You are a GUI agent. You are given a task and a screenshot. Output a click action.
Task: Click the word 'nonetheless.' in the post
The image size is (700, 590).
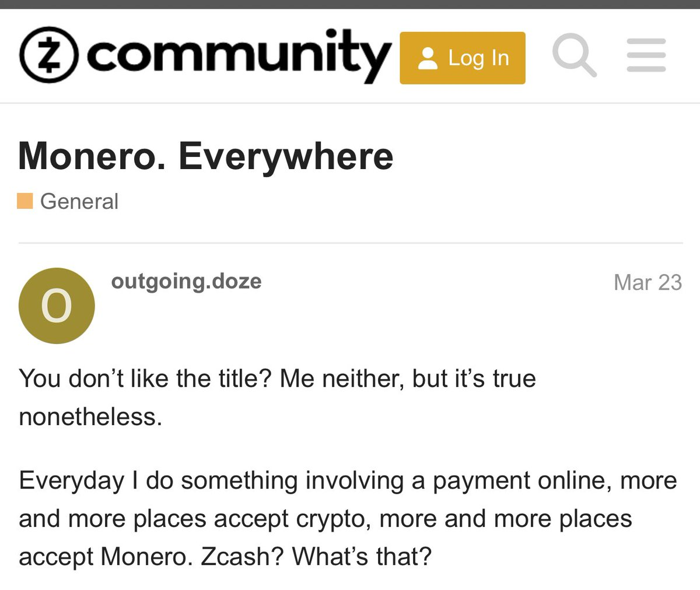click(90, 417)
